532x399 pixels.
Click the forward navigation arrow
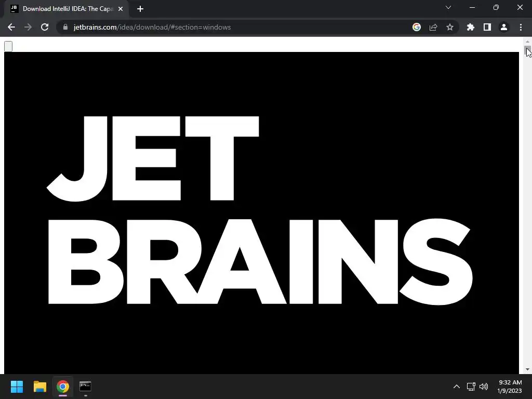[28, 27]
